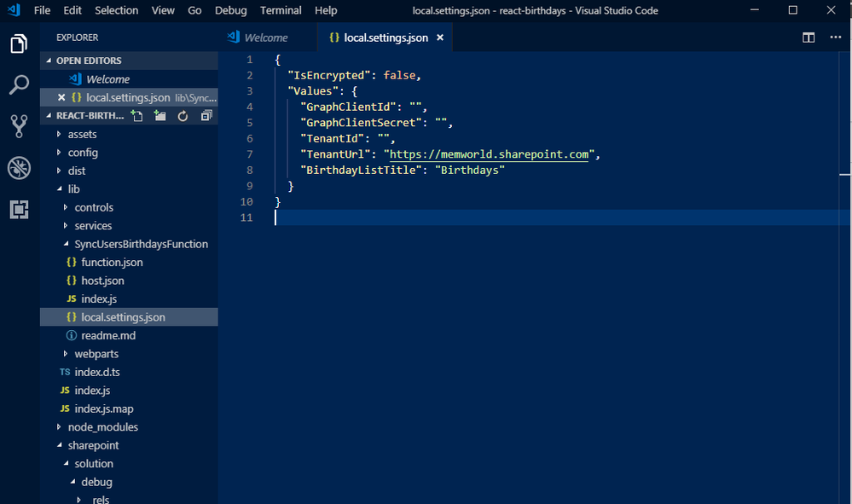
Task: Open the File menu
Action: point(42,10)
